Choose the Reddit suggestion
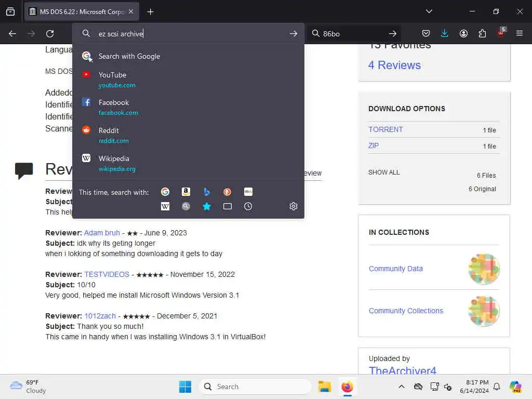 (x=188, y=135)
